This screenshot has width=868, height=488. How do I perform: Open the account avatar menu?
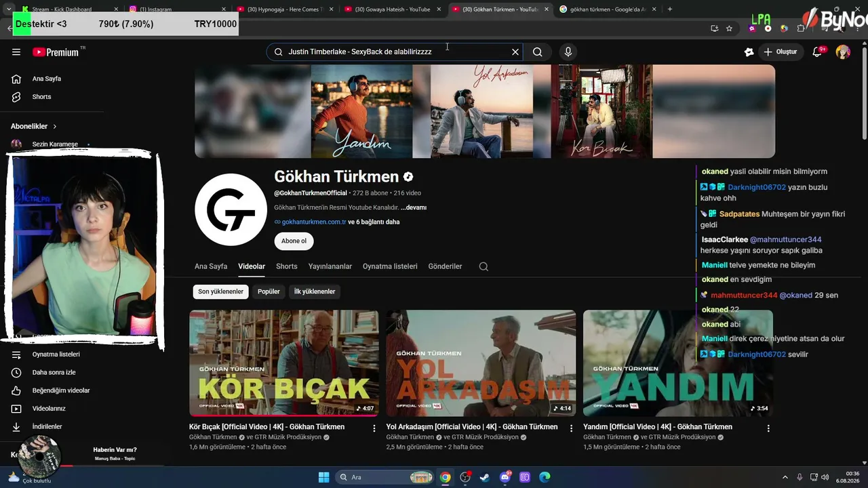tap(843, 52)
